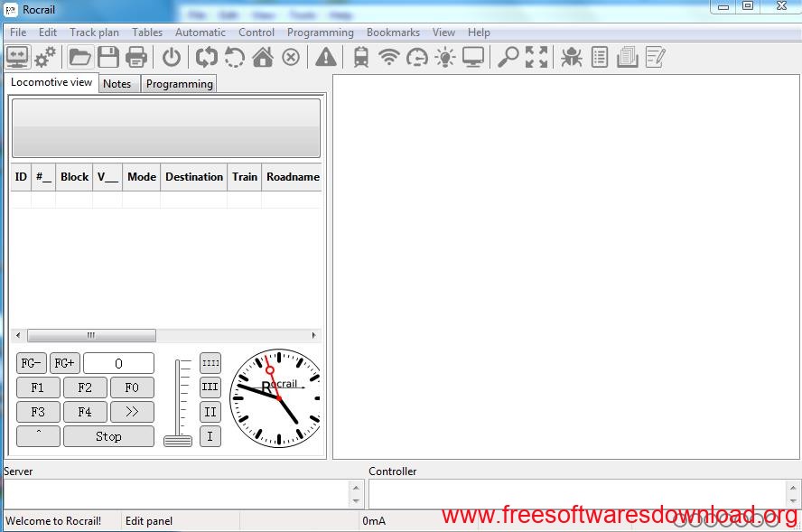This screenshot has width=802, height=532.
Task: Sort by the Destination column header
Action: coord(194,177)
